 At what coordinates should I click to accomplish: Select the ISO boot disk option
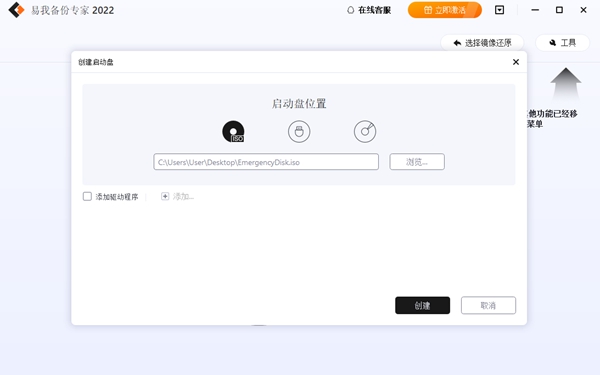coord(233,132)
